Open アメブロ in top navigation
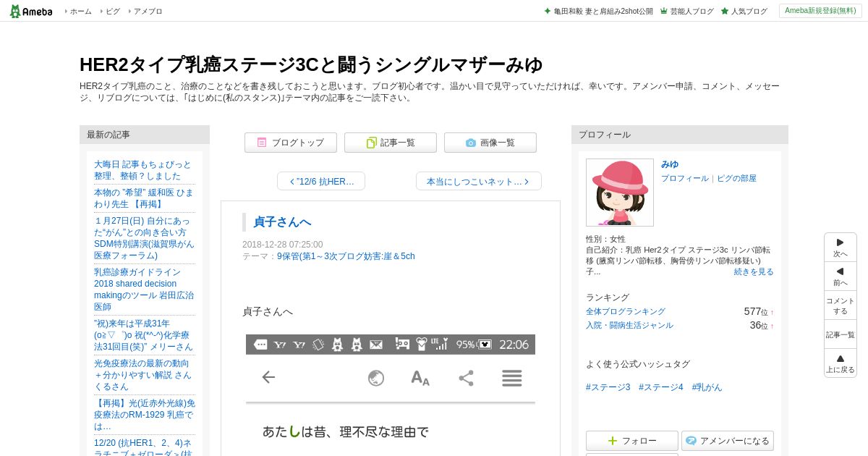Viewport: 868px width, 456px height. point(148,12)
